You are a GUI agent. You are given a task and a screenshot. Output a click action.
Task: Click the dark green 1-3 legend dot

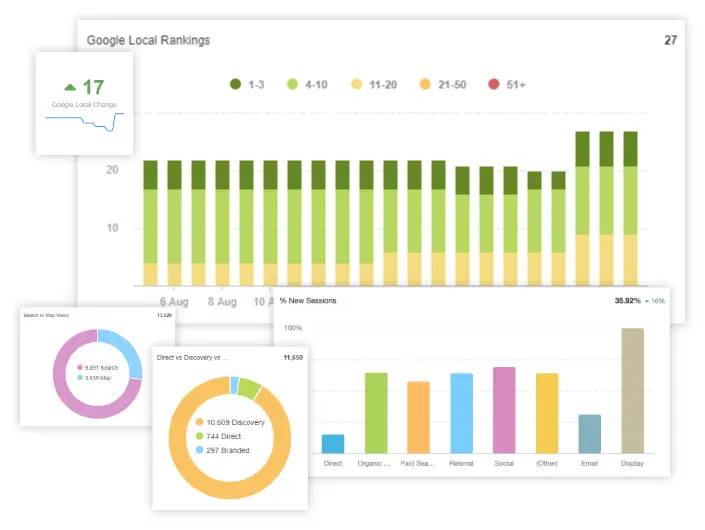(x=237, y=85)
